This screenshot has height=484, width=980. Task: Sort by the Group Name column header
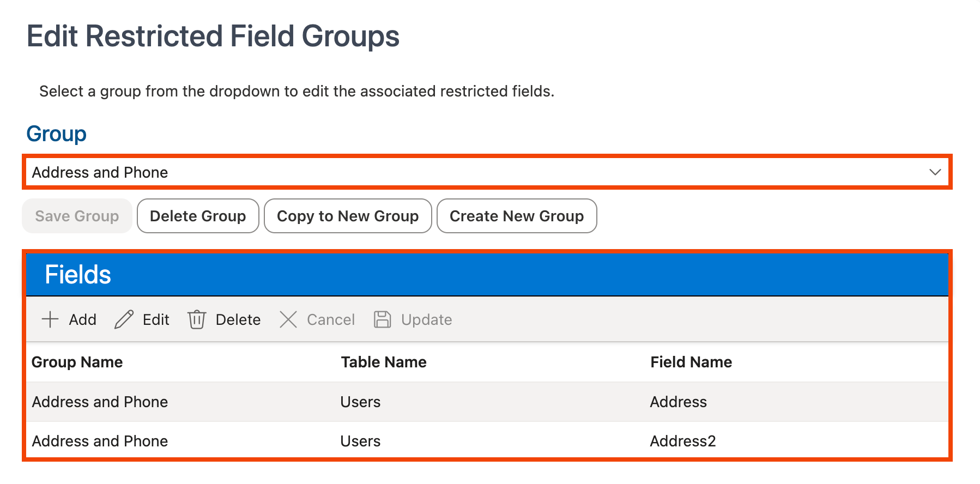(x=77, y=362)
